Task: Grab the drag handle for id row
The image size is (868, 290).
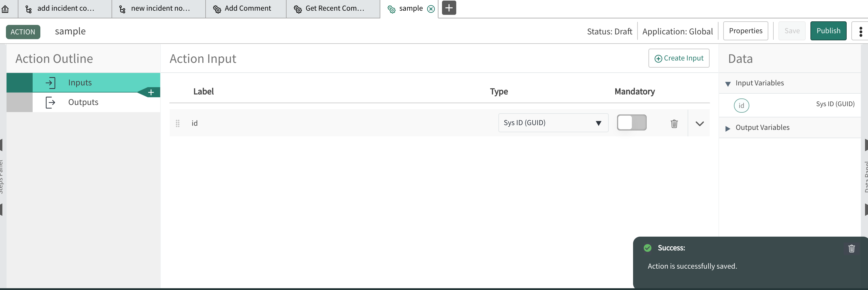Action: pos(178,123)
